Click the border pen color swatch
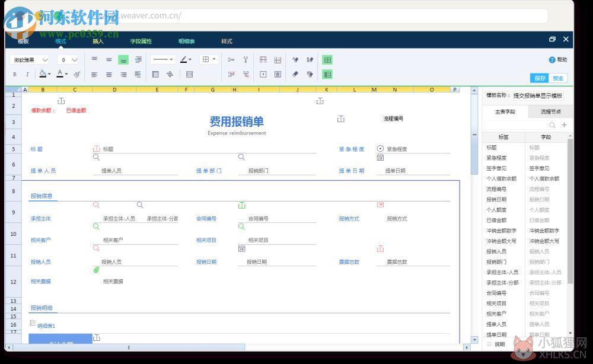This screenshot has height=364, width=593. point(183,60)
